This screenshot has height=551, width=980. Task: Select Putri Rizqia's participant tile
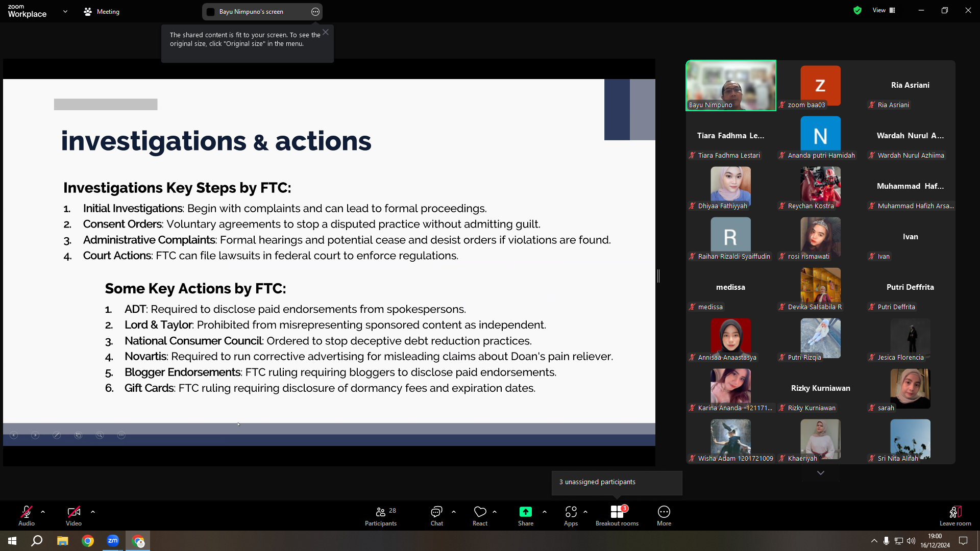821,338
